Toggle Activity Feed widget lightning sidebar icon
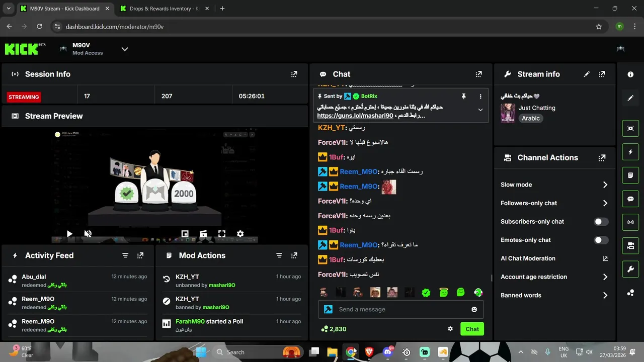The image size is (644, 362). click(x=630, y=152)
